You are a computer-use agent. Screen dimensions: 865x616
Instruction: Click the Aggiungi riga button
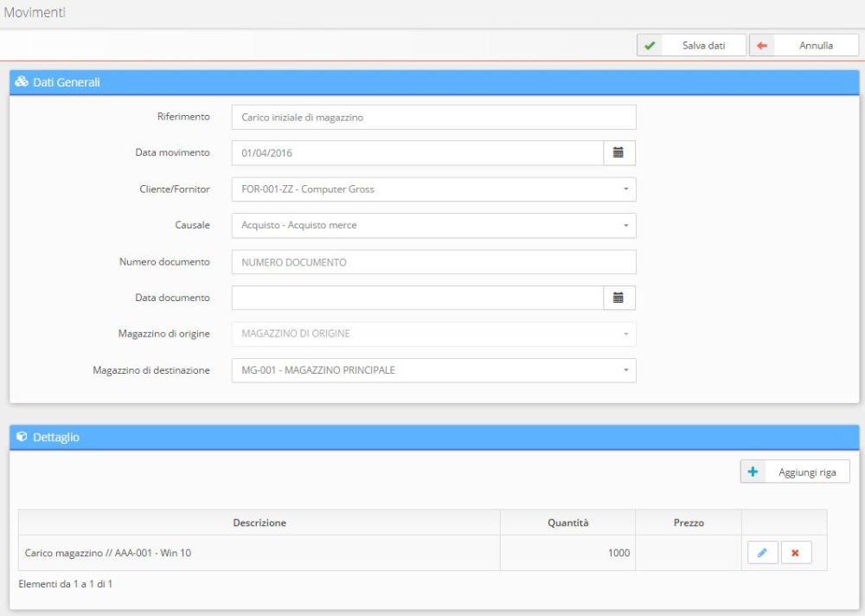click(795, 472)
